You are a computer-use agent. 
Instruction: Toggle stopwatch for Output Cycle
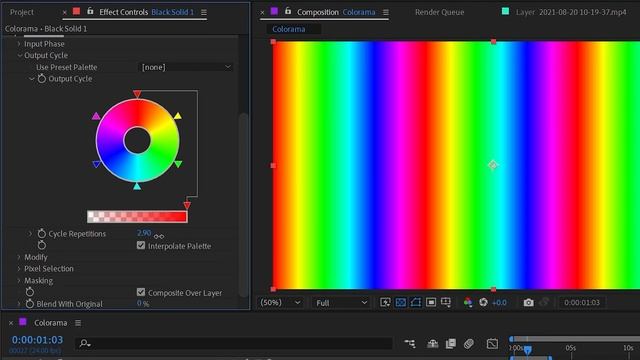(42, 79)
